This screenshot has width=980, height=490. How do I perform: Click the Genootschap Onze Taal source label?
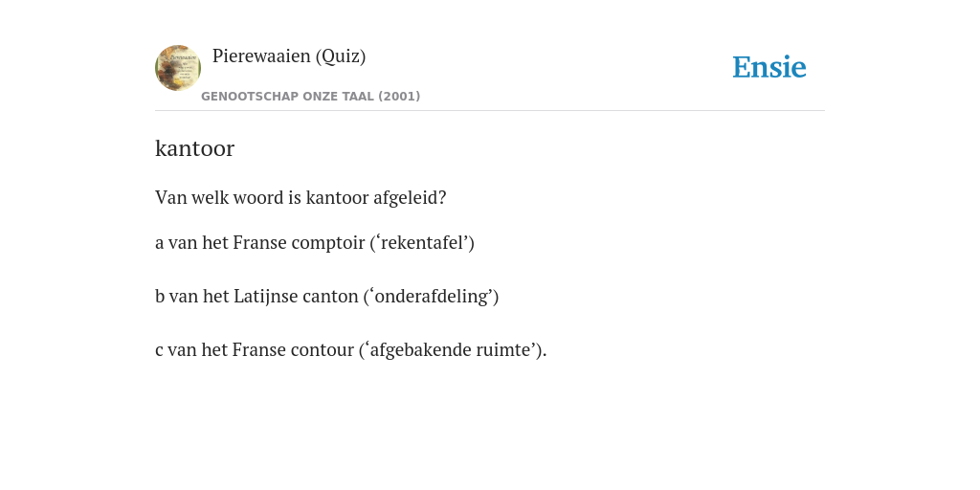coord(311,97)
